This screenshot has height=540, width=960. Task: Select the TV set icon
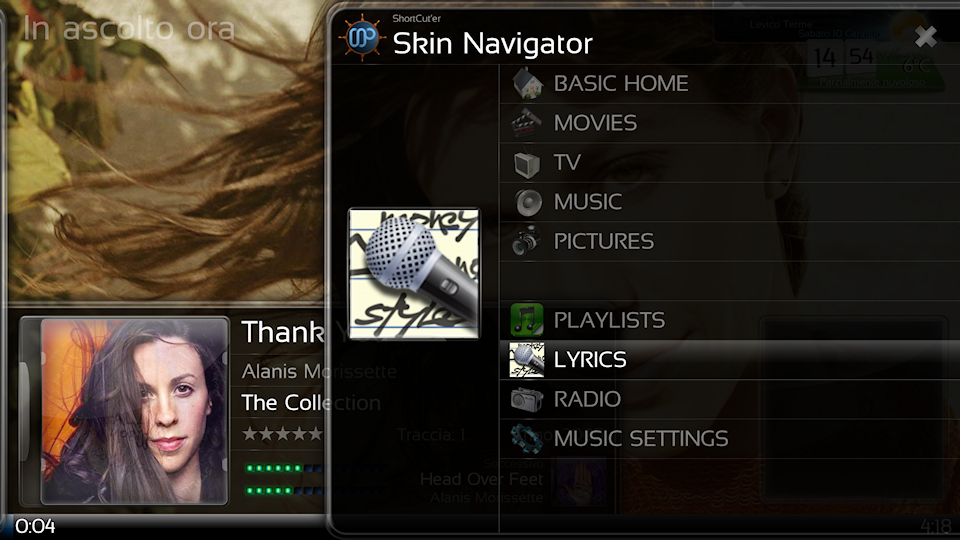point(527,163)
